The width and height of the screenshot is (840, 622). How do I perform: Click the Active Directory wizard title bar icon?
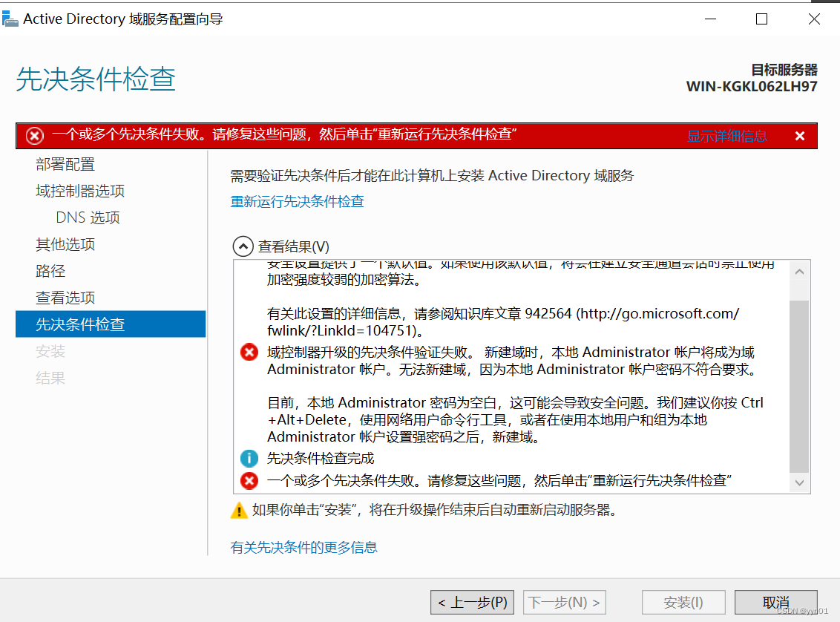click(x=10, y=19)
